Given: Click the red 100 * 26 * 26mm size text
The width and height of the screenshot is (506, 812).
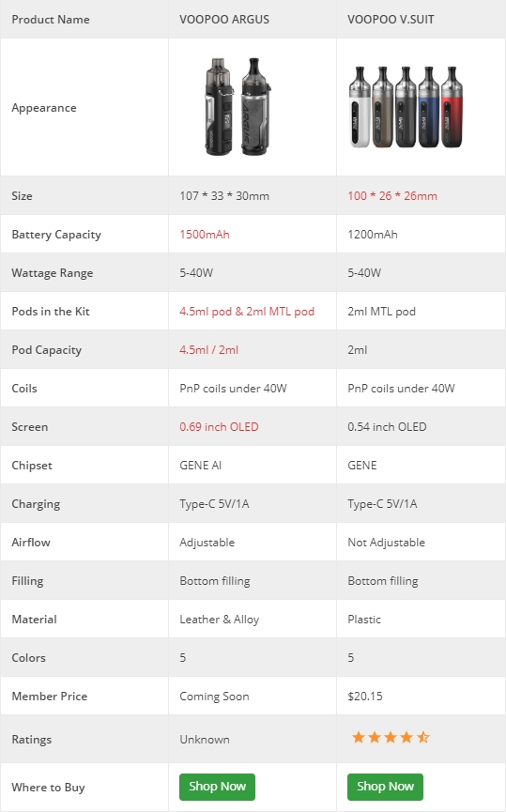Looking at the screenshot, I should pos(392,196).
